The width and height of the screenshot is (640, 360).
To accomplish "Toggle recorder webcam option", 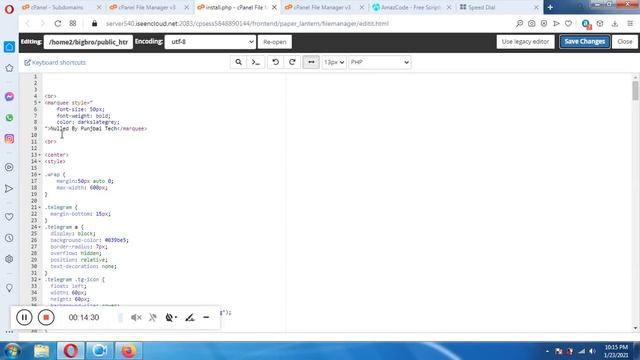I will coord(171,317).
